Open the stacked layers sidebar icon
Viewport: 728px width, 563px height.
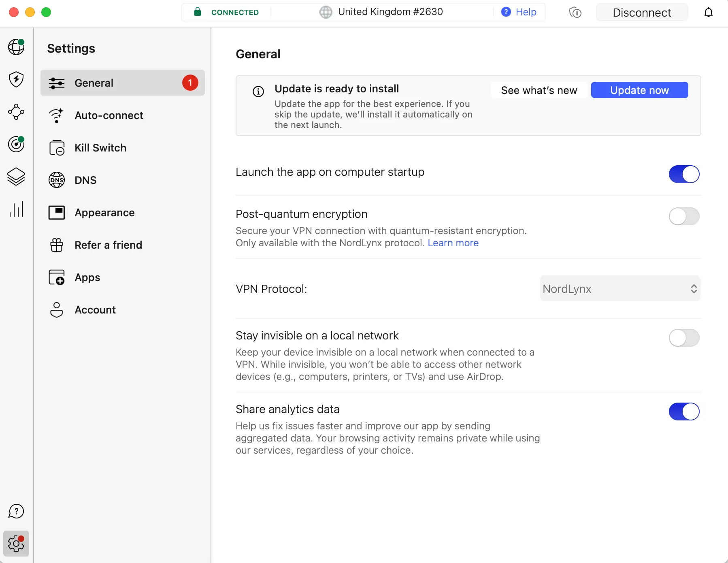(16, 177)
